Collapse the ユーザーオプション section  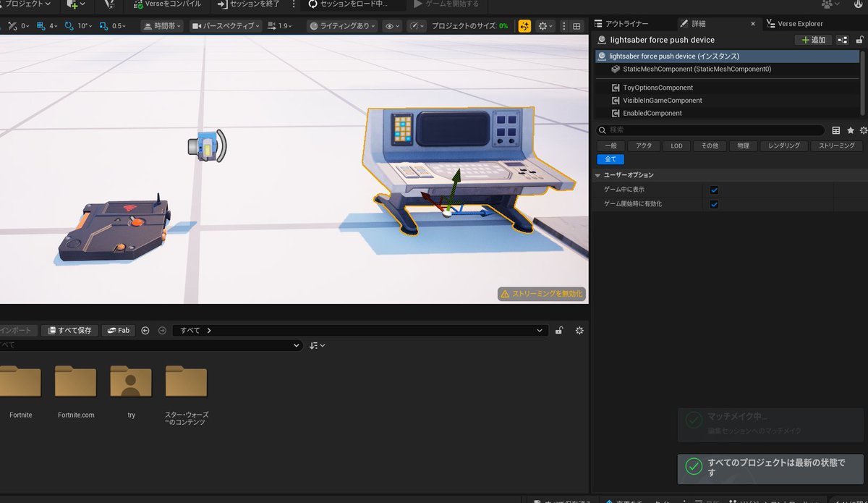pyautogui.click(x=597, y=175)
